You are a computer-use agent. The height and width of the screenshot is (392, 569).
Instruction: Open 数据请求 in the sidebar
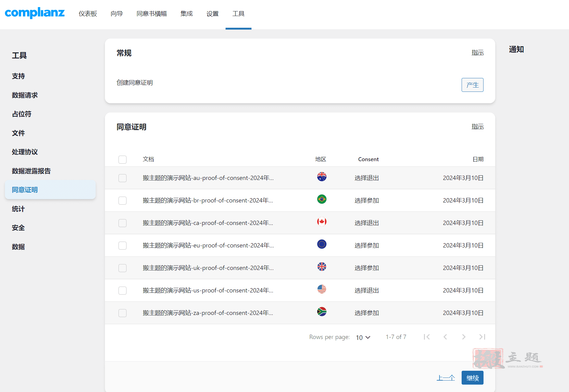(25, 95)
